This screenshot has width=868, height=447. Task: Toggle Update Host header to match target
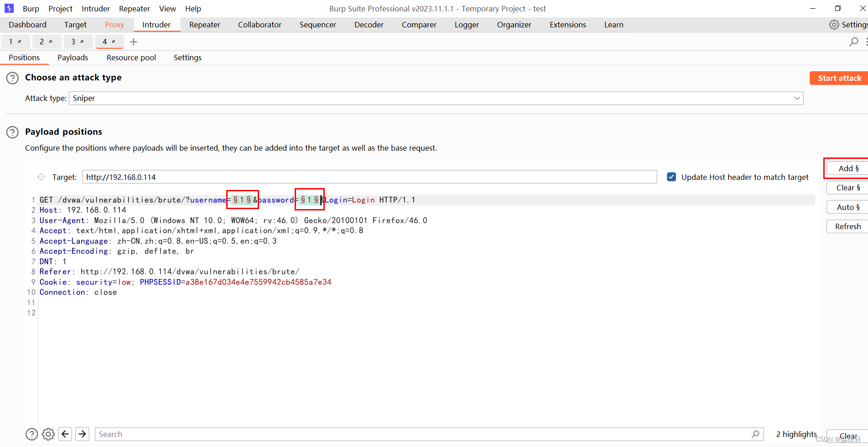(671, 177)
